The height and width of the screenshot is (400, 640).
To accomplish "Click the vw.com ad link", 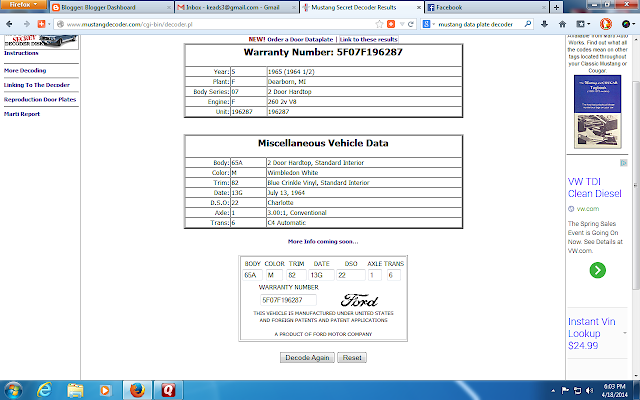I will [588, 209].
